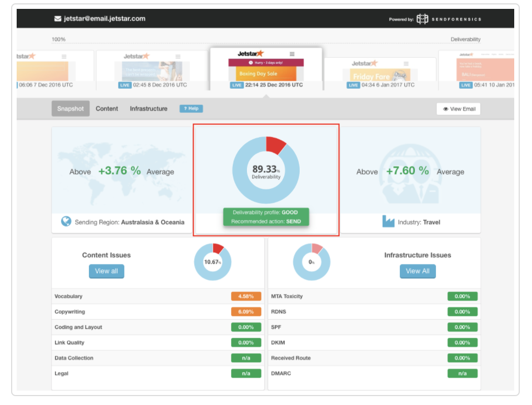Click the factory icon next to Industry: Travel
Screen dimensions: 532x405
pos(388,222)
